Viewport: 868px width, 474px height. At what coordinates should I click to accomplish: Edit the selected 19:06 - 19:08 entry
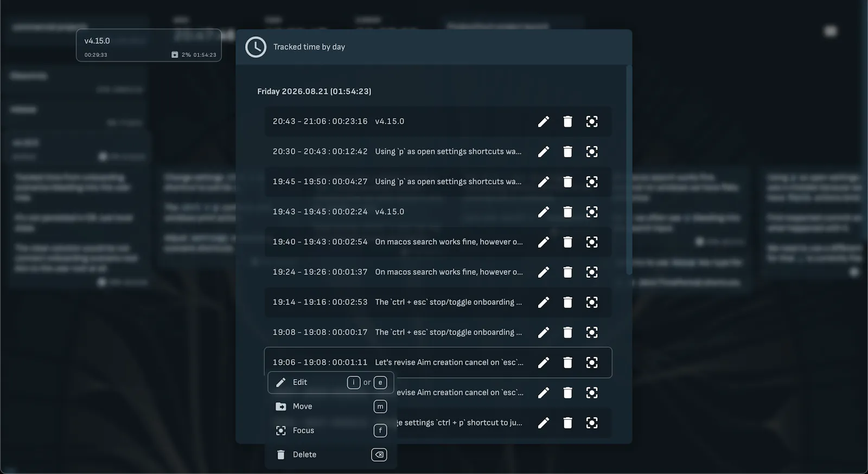tap(543, 362)
